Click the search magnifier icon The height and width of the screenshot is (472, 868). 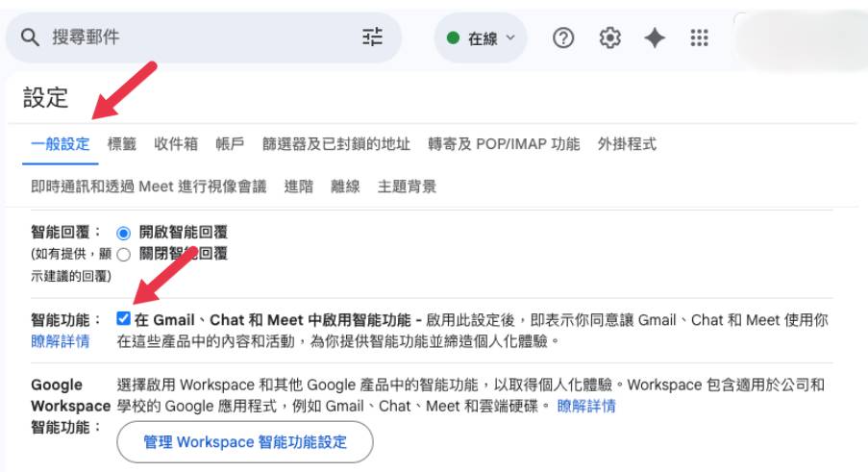30,37
